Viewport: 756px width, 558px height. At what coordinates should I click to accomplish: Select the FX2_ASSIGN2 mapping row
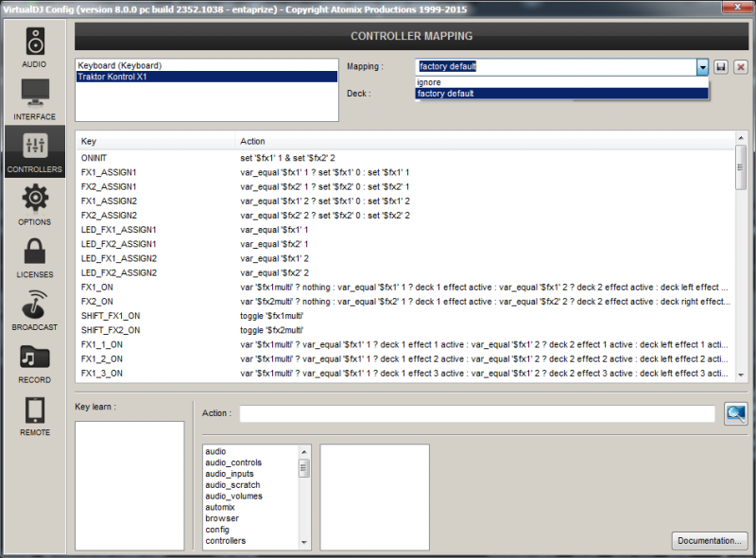[x=405, y=216]
